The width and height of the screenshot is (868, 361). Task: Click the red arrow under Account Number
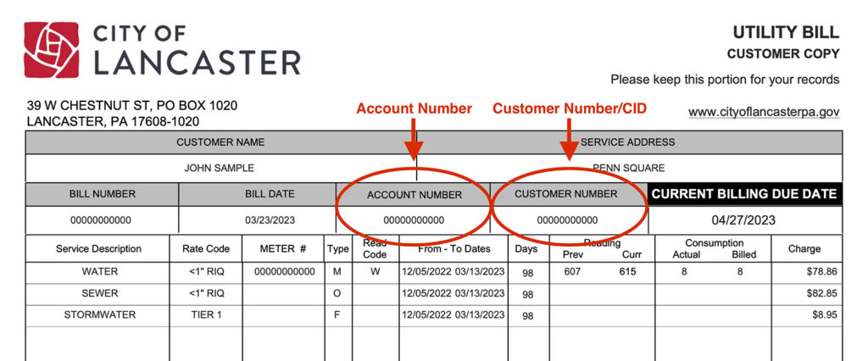pos(413,140)
